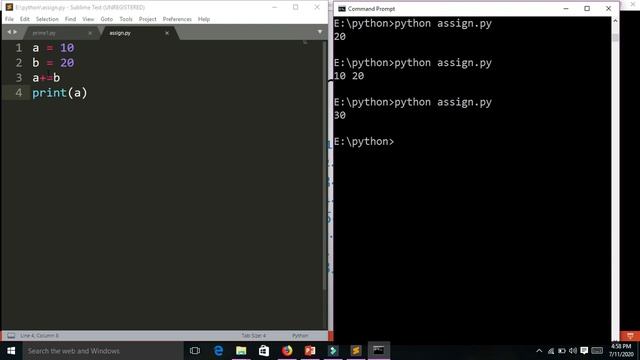Viewport: 640px width, 360px height.
Task: Launch Firefox from the taskbar
Action: 287,351
